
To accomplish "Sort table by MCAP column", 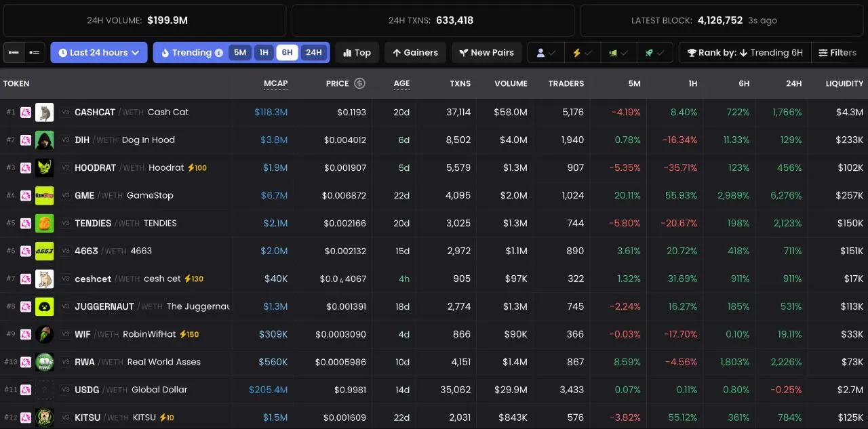I will tap(276, 83).
